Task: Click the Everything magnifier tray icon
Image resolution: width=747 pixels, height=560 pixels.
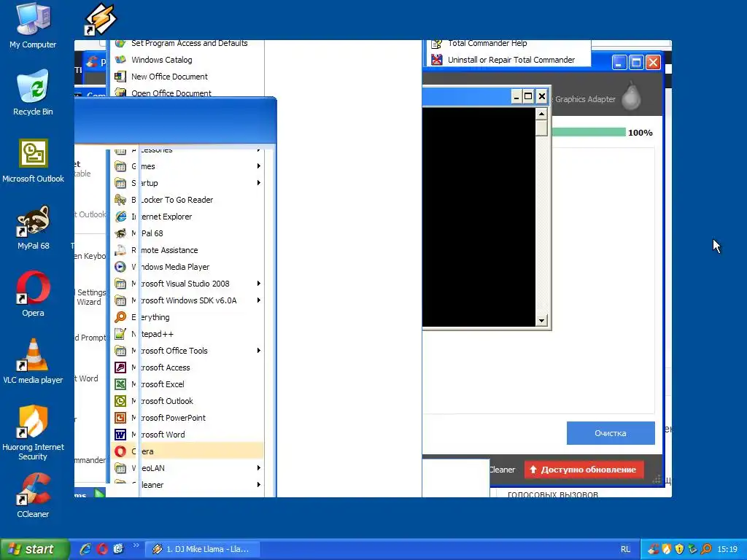Action: tap(706, 549)
